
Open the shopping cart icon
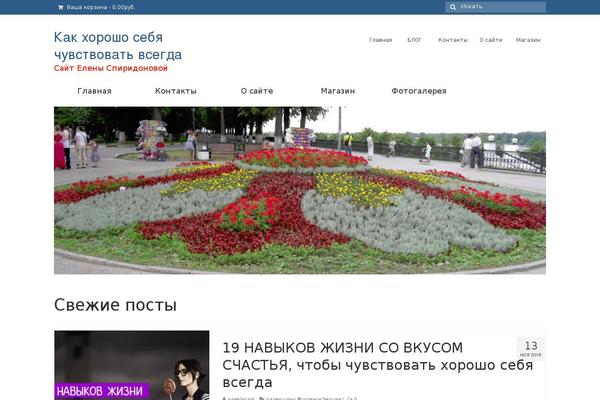pyautogui.click(x=60, y=7)
